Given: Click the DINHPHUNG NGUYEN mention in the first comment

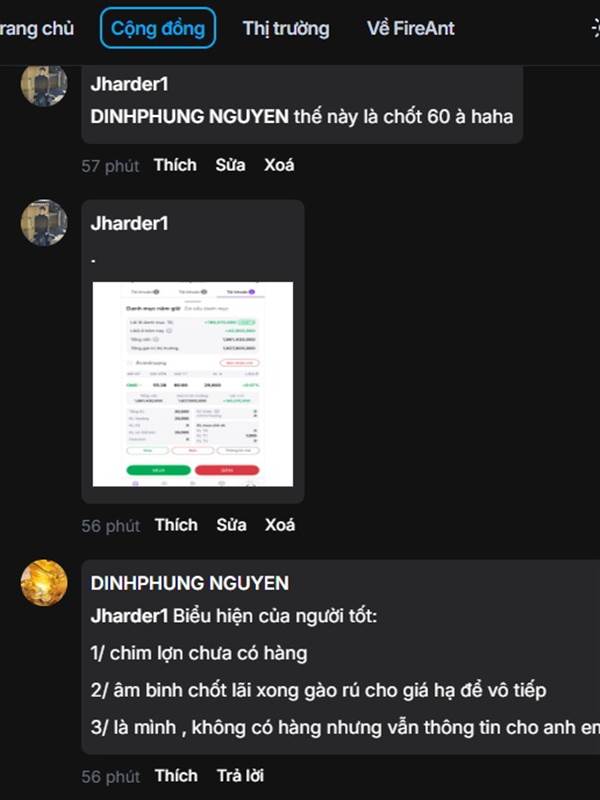Looking at the screenshot, I should pos(189,116).
